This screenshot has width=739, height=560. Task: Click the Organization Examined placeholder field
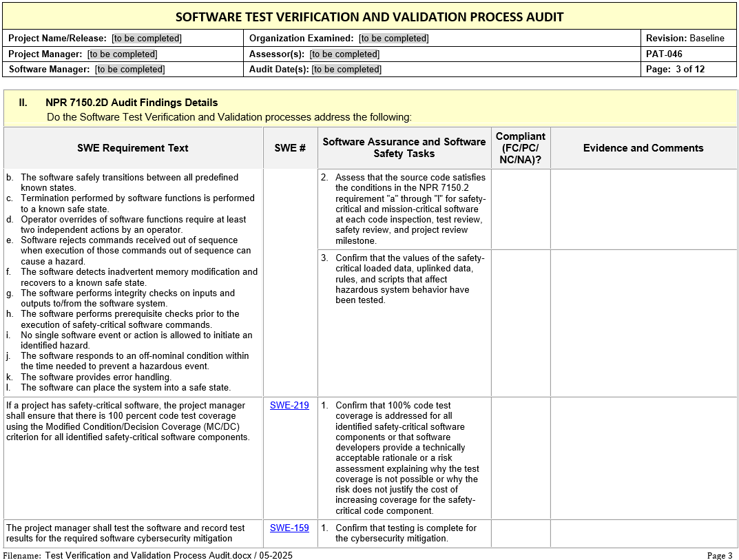(x=393, y=39)
